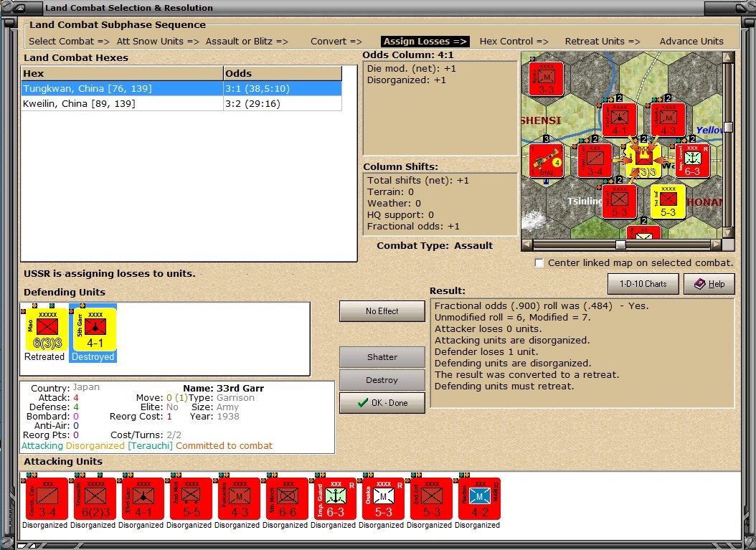The width and height of the screenshot is (756, 550).
Task: Pick the Harbin 4-2 blue attacking unit
Action: (479, 498)
